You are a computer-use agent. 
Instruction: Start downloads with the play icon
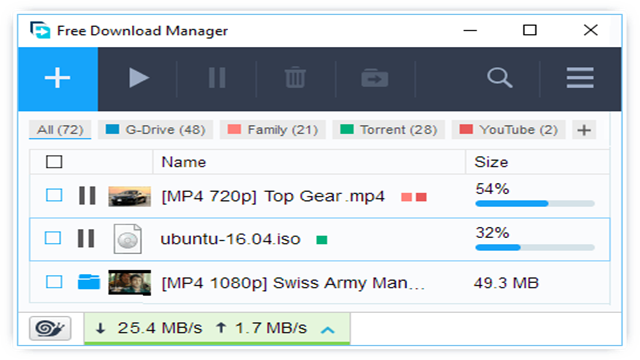click(x=138, y=78)
